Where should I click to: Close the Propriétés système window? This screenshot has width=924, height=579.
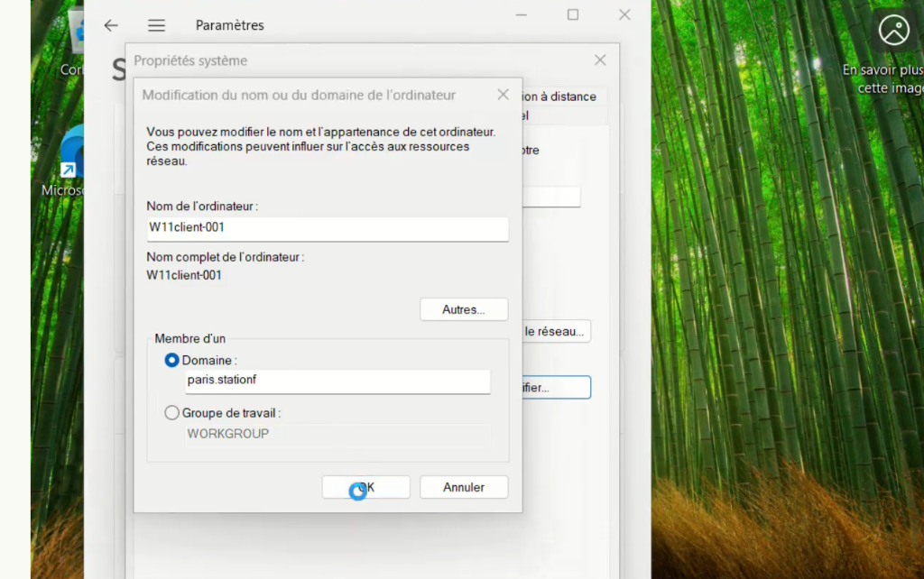[600, 60]
